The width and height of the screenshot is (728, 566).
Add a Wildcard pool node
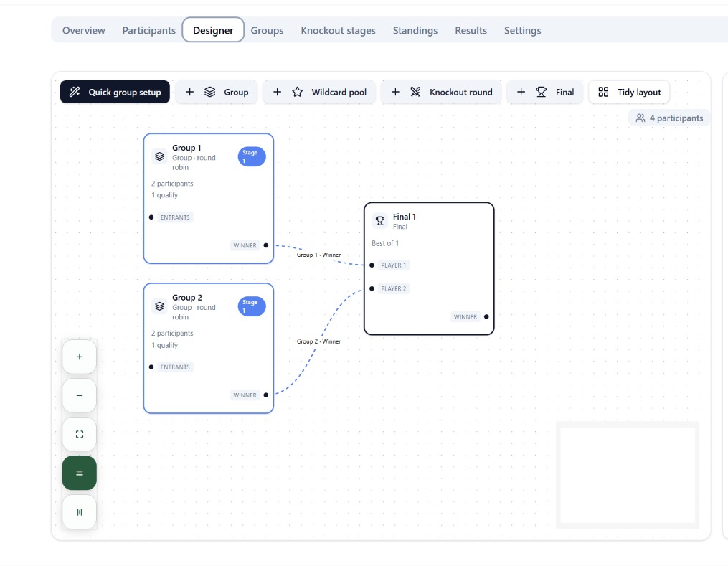pyautogui.click(x=319, y=92)
